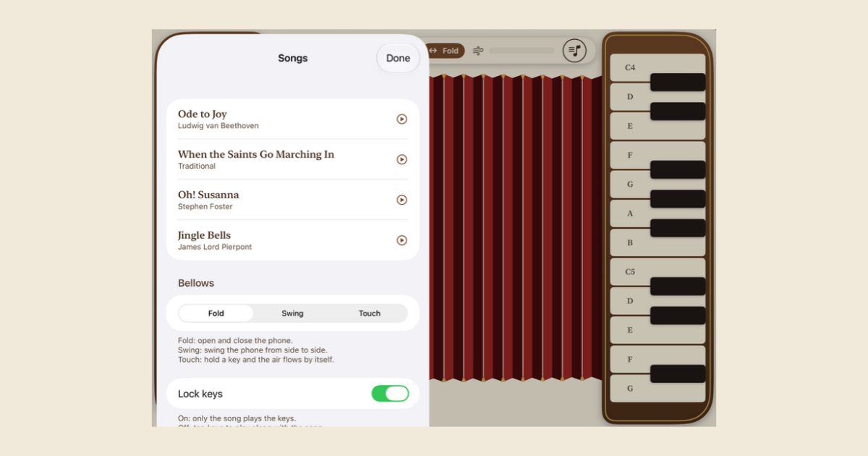Click the Stephen Foster composer text
868x456 pixels.
point(205,207)
